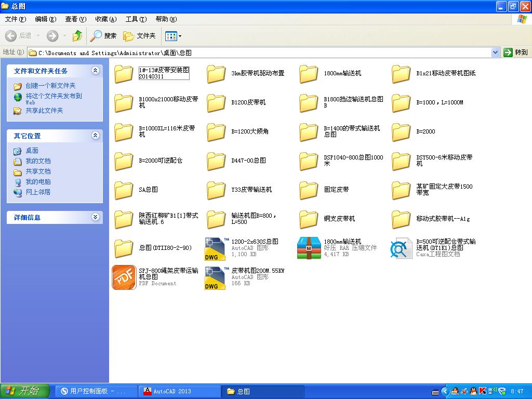Select the 移动式胶带机--A1g folder icon
Viewport: 532px width, 399px height.
click(x=401, y=219)
